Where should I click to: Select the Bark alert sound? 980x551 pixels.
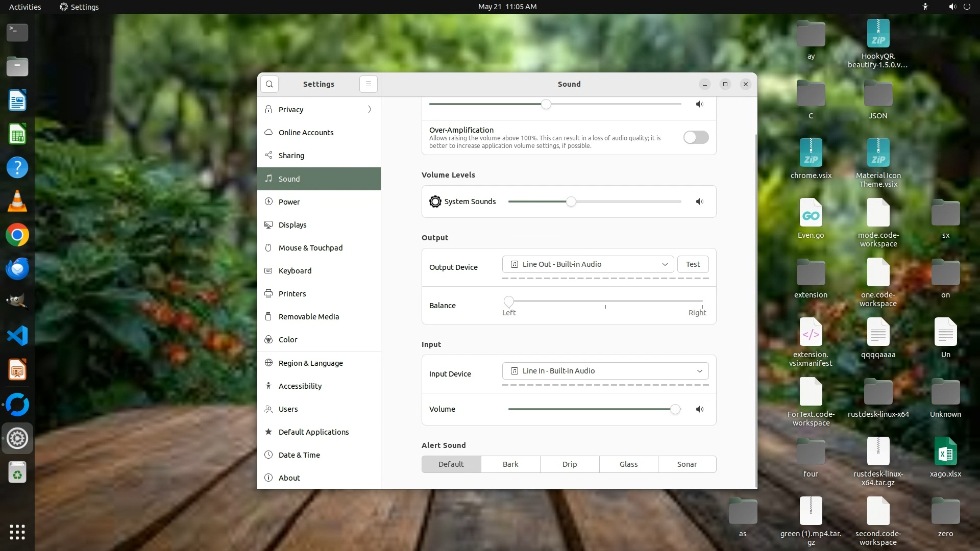(510, 464)
